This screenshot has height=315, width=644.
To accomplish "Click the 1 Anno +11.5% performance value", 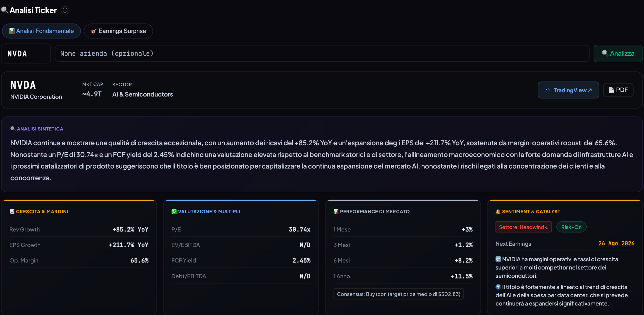I will 462,276.
